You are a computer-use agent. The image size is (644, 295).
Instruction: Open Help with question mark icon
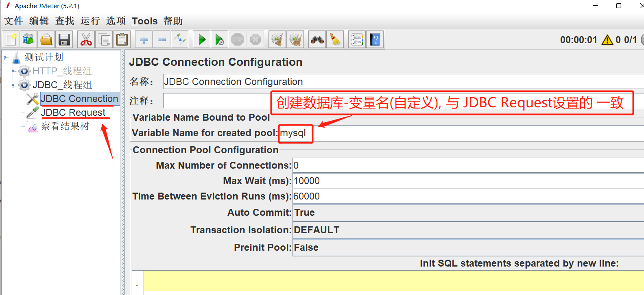(x=375, y=39)
